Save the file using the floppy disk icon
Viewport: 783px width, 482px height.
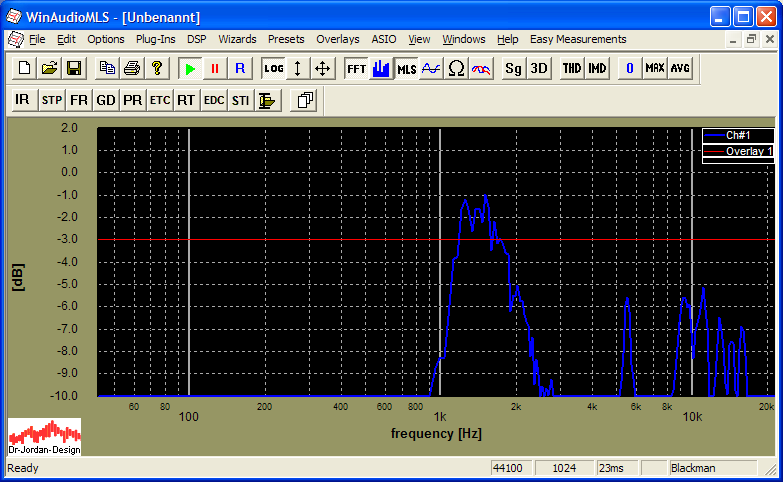tap(74, 68)
